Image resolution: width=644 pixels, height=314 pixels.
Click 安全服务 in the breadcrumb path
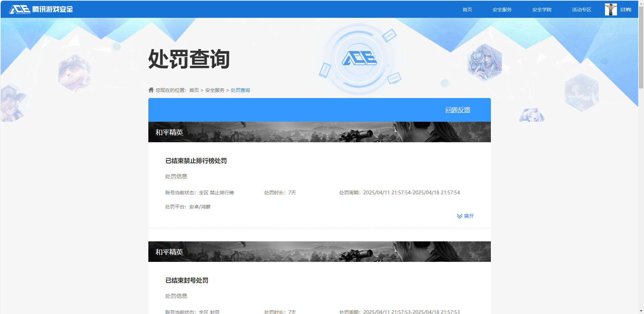pos(214,90)
